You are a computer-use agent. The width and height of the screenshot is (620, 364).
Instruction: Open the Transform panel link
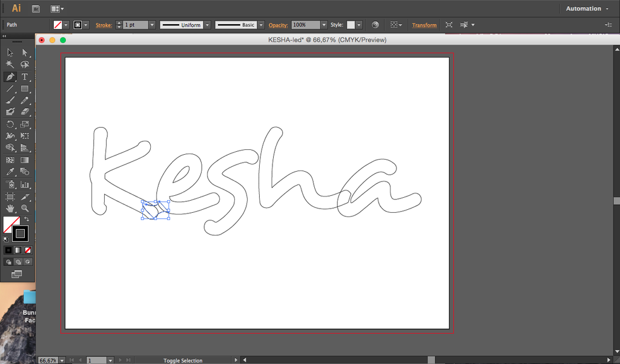click(x=424, y=25)
